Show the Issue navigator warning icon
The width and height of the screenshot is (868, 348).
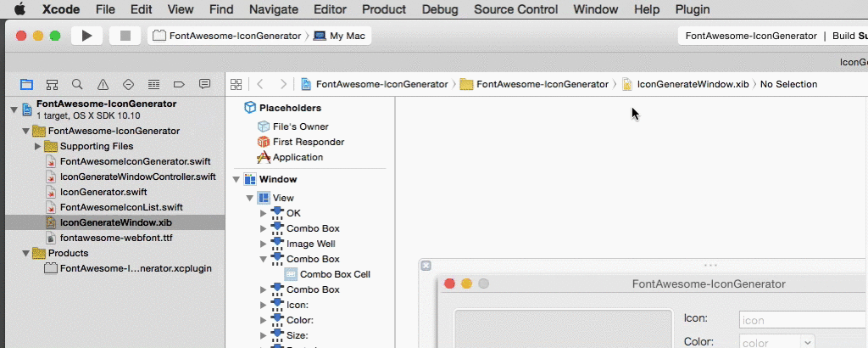coord(103,84)
